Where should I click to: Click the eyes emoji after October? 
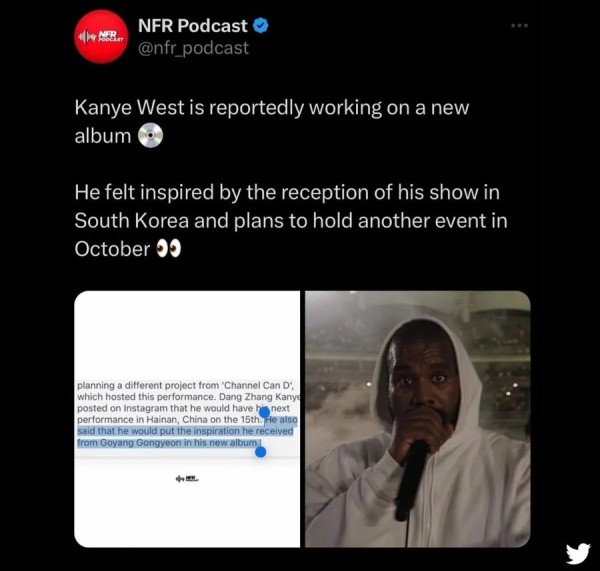coord(168,250)
